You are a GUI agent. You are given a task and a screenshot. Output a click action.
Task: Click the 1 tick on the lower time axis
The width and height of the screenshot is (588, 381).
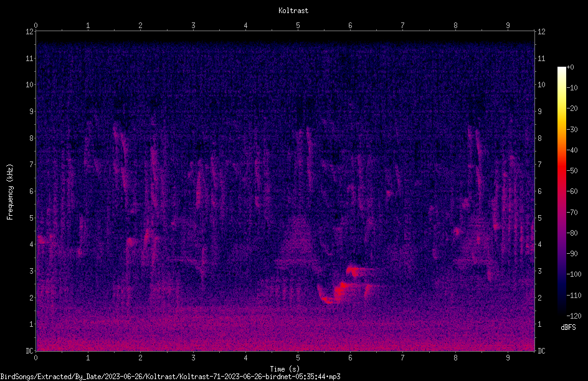coord(88,358)
